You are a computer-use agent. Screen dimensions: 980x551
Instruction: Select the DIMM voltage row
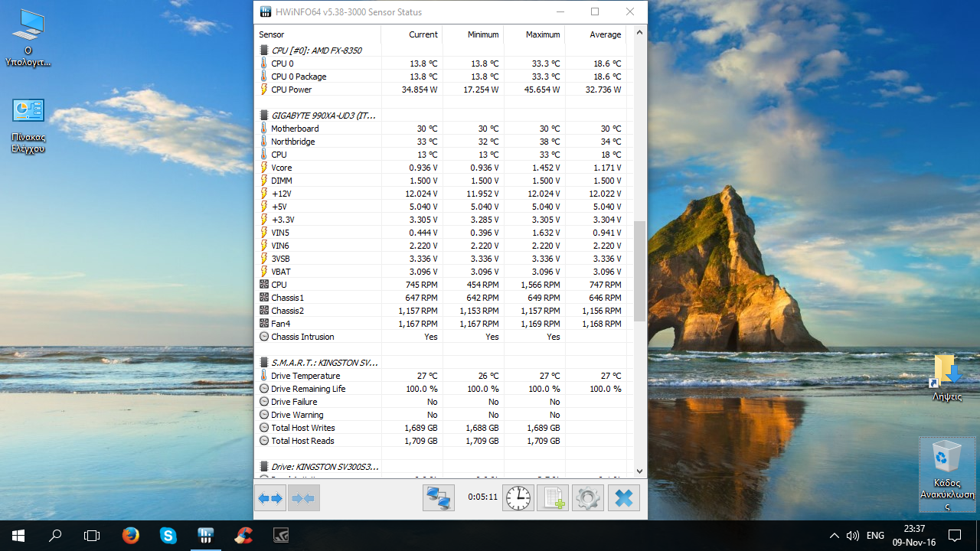[x=443, y=181]
